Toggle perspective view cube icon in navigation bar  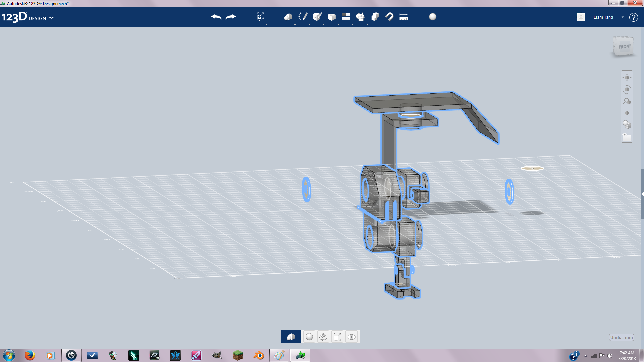coord(627,125)
